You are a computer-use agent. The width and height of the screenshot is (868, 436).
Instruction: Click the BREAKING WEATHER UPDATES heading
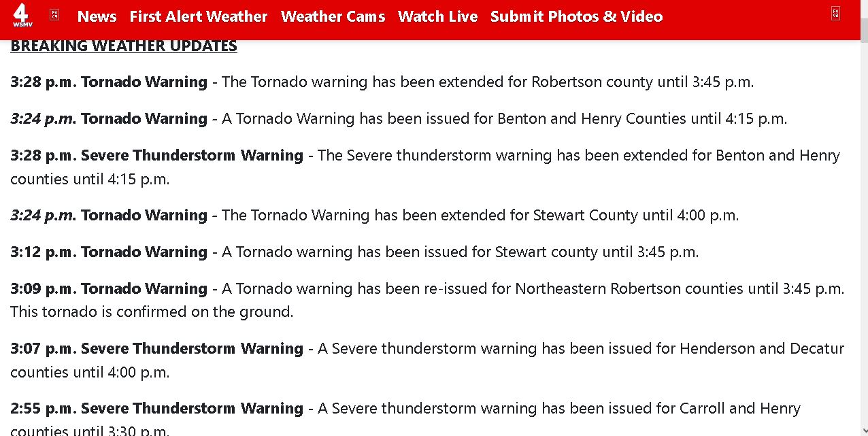tap(124, 46)
